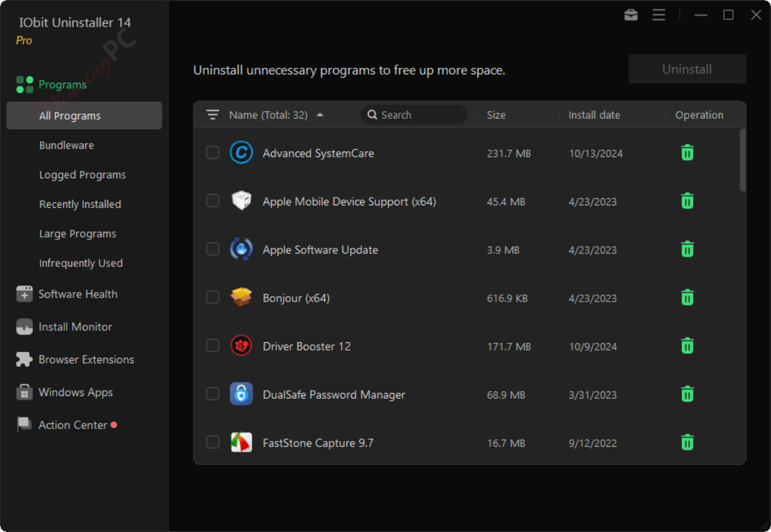Click the Software Health sidebar icon
Image resolution: width=771 pixels, height=532 pixels.
(24, 294)
